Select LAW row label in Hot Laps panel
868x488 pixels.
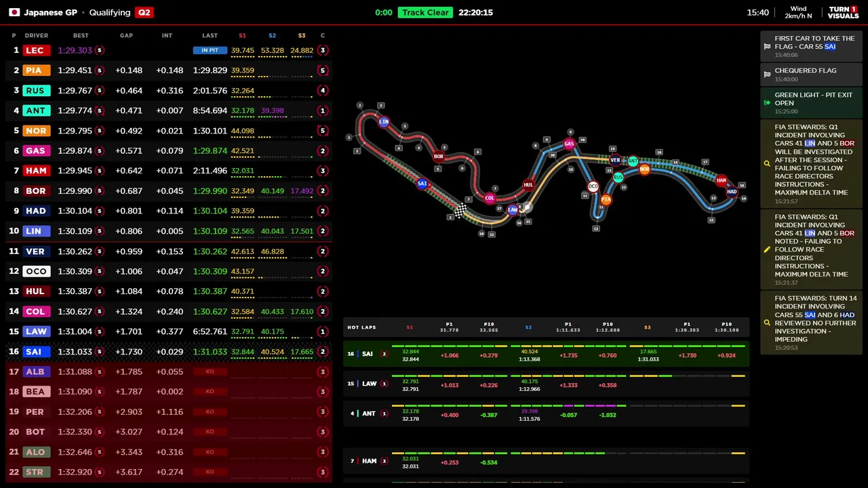(x=369, y=384)
